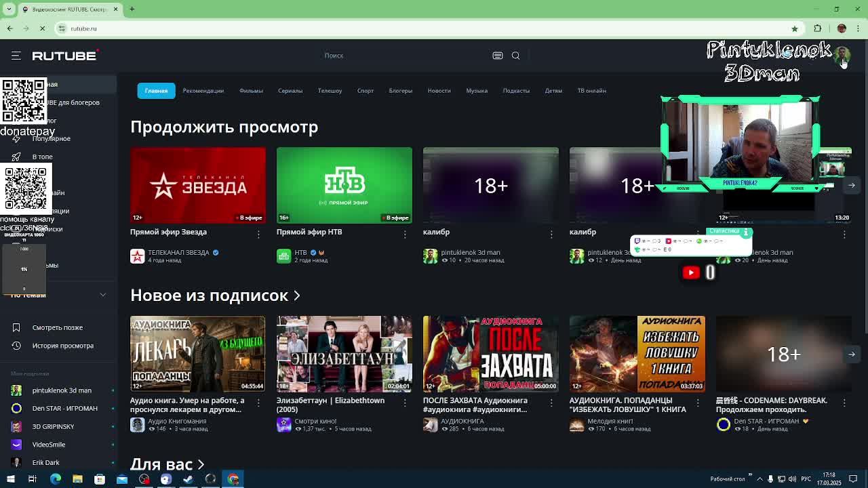Click the ТЕЛЕКАНАЛ ЗВЕЗДА channel avatar
Image resolution: width=868 pixels, height=488 pixels.
click(138, 256)
